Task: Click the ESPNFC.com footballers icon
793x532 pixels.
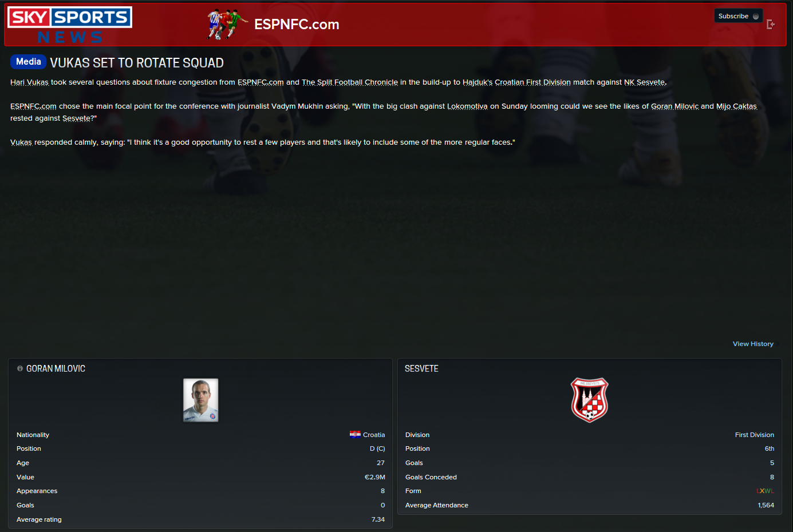Action: (x=227, y=24)
